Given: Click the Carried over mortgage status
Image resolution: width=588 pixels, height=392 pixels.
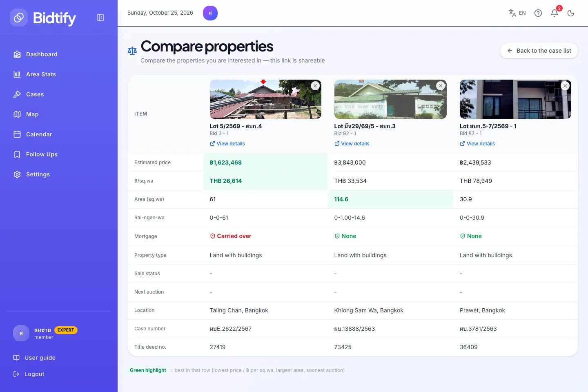Looking at the screenshot, I should point(231,236).
